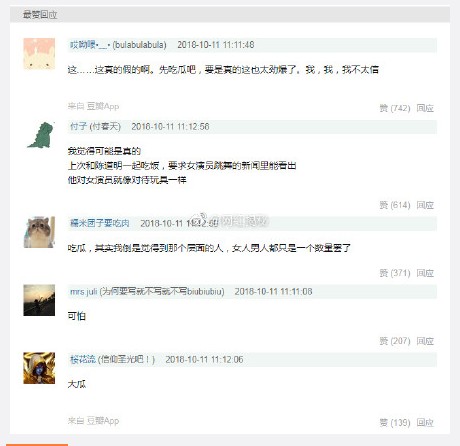Like the comment with 赞 (371)
The width and height of the screenshot is (460, 446).
[x=395, y=273]
